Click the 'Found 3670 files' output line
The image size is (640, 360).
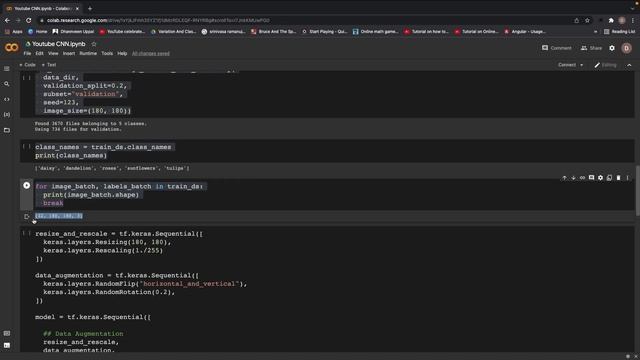[x=91, y=123]
